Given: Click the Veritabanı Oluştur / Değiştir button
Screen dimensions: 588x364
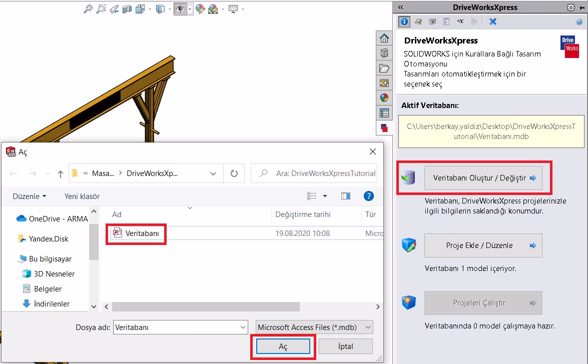Looking at the screenshot, I should (x=483, y=177).
